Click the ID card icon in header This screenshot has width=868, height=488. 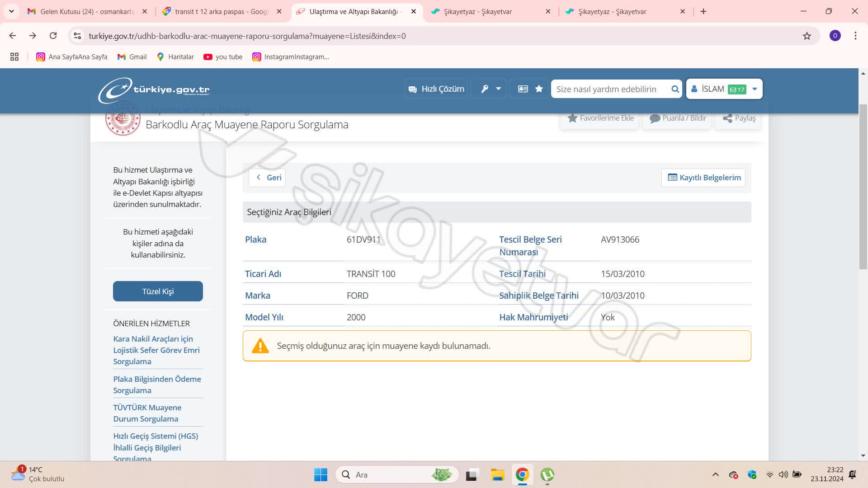[x=523, y=89]
